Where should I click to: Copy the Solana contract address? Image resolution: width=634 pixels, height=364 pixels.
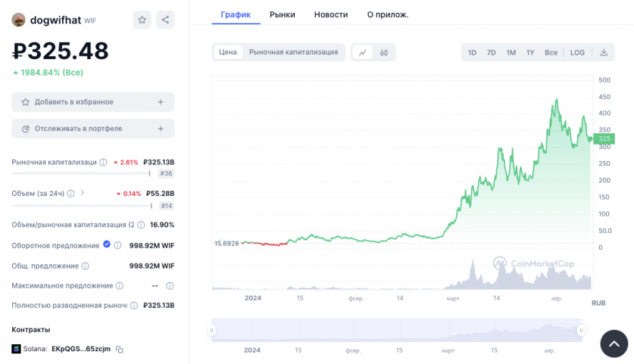(x=119, y=349)
